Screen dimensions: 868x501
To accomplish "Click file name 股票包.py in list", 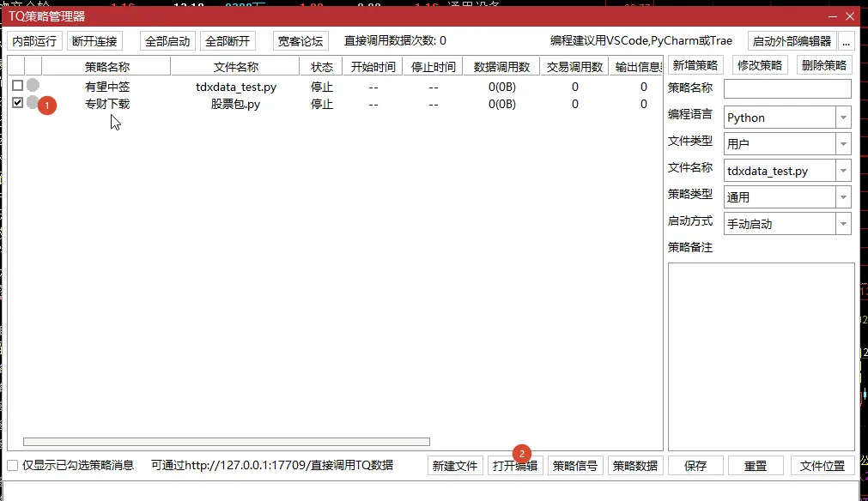I will pyautogui.click(x=236, y=104).
